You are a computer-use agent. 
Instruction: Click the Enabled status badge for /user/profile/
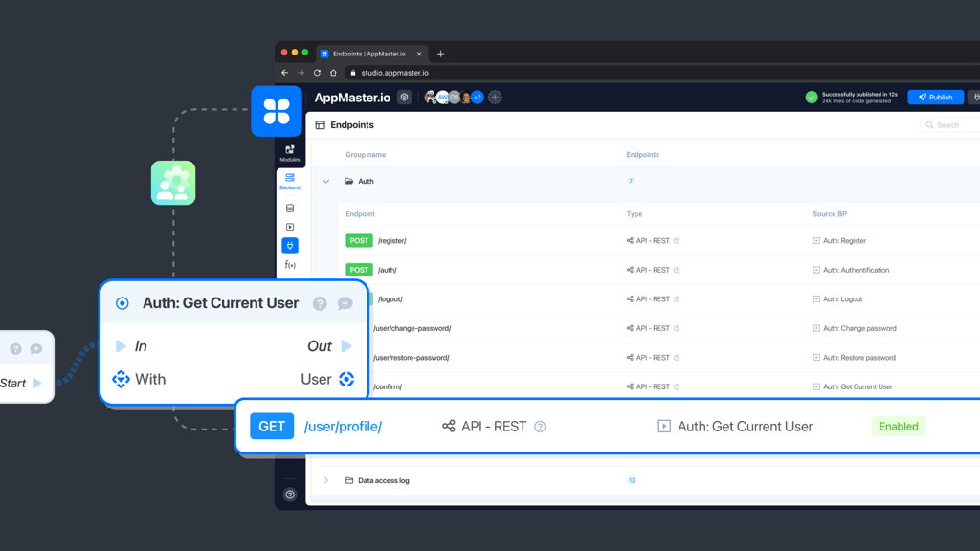point(898,427)
